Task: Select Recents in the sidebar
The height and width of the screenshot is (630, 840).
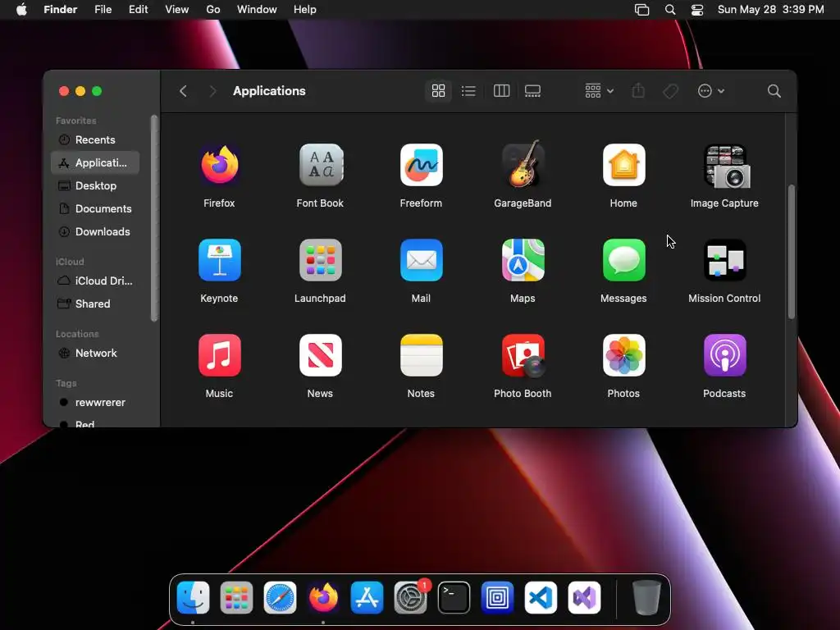Action: 95,139
